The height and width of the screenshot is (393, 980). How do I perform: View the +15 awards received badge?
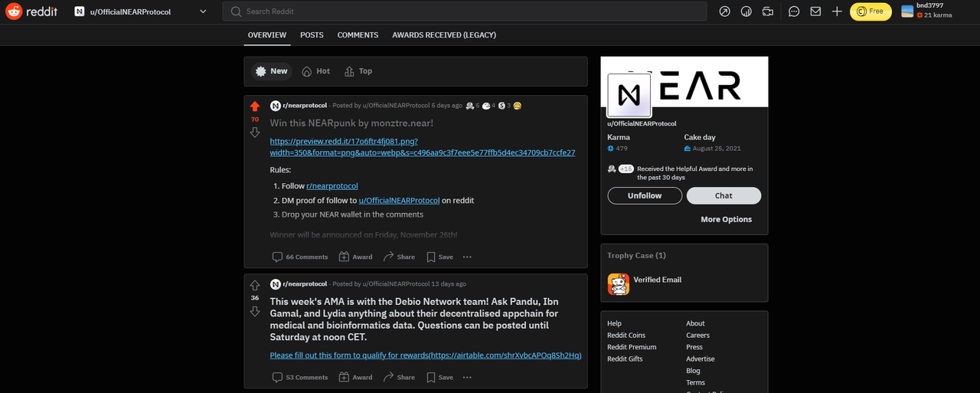tap(626, 169)
